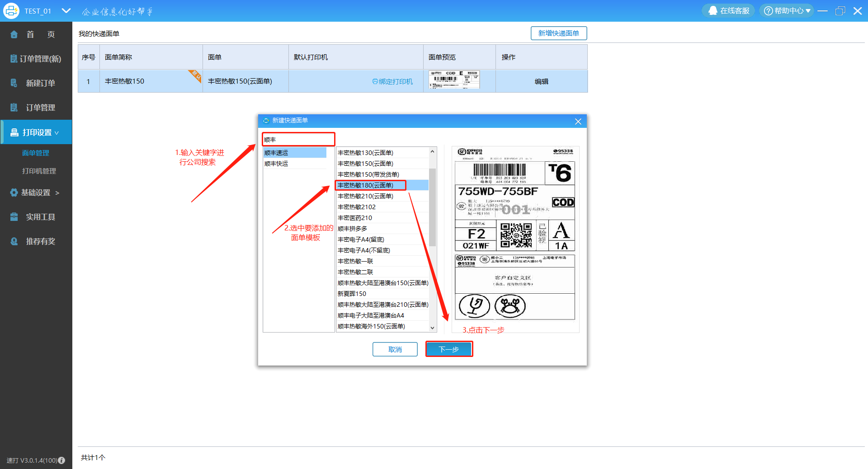The height and width of the screenshot is (469, 868).
Task: Expand the 帮助中心 help menu
Action: pyautogui.click(x=787, y=11)
